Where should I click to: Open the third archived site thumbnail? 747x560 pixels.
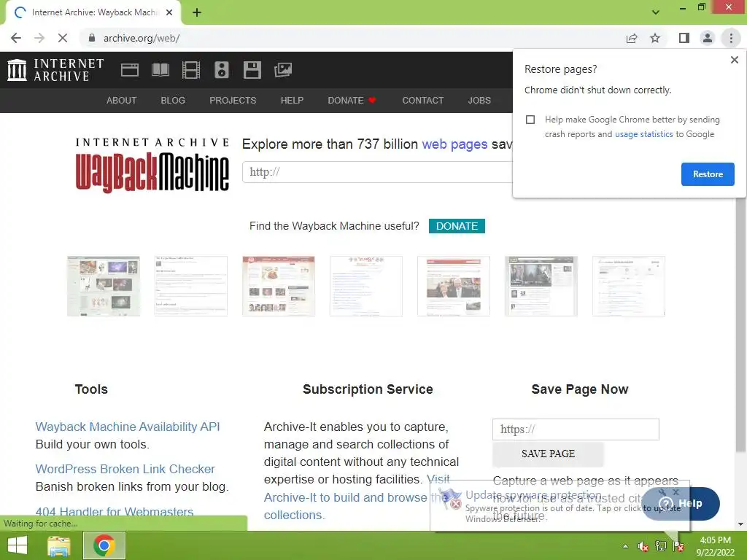(279, 286)
